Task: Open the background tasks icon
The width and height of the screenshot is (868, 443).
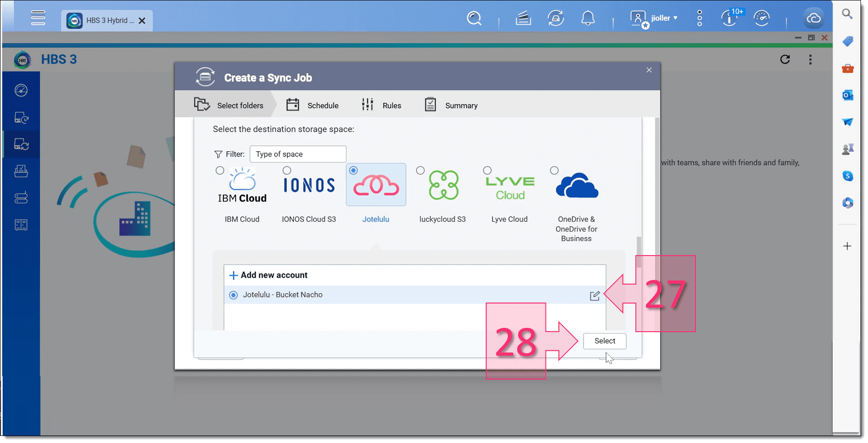Action: pos(523,18)
